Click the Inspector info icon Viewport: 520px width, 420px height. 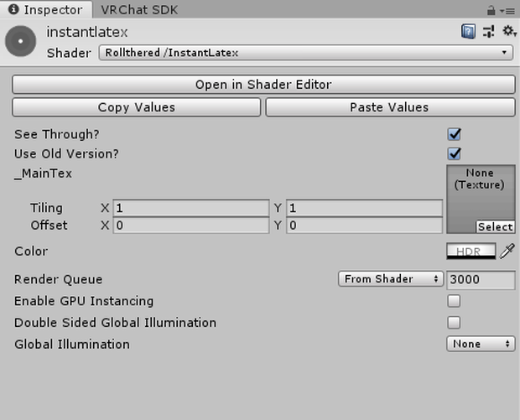(13, 9)
